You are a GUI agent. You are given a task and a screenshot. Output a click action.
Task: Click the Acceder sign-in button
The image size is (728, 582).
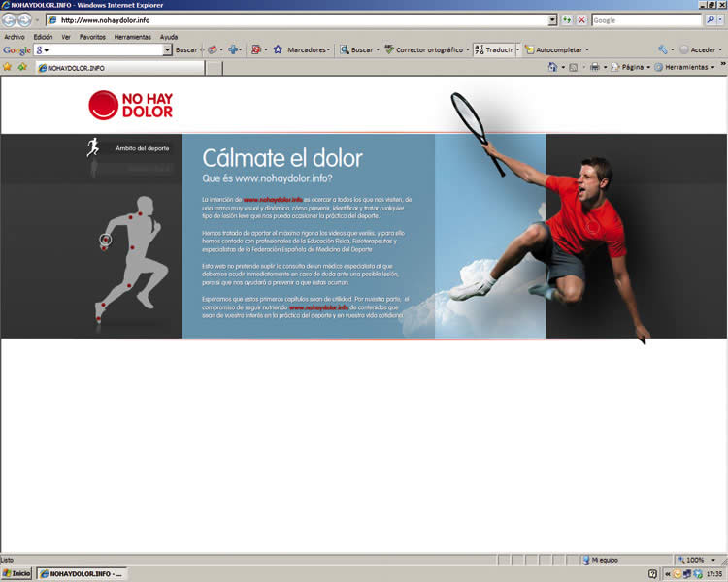click(697, 49)
